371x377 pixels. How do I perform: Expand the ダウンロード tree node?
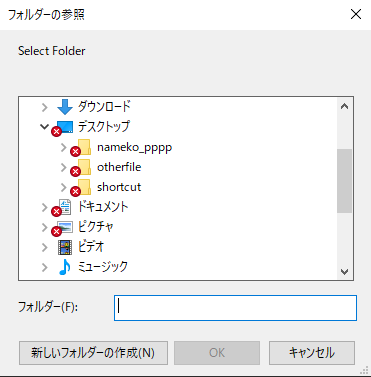[x=45, y=107]
